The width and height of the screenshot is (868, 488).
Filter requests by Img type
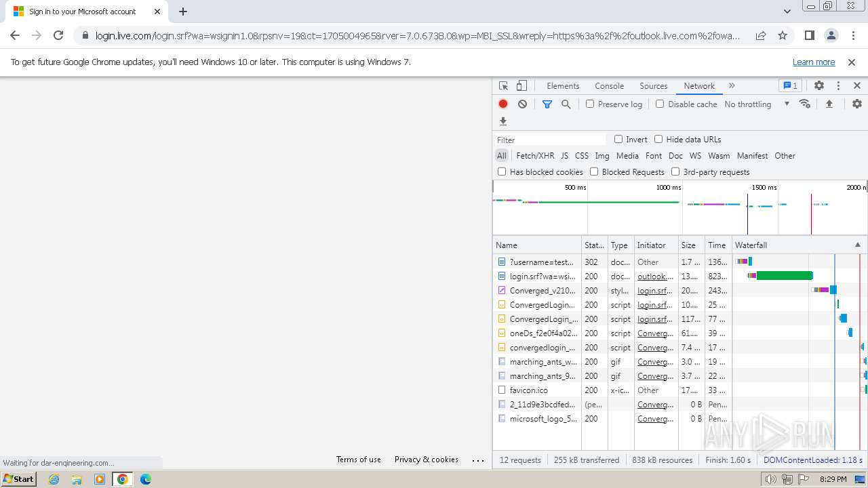coord(602,156)
